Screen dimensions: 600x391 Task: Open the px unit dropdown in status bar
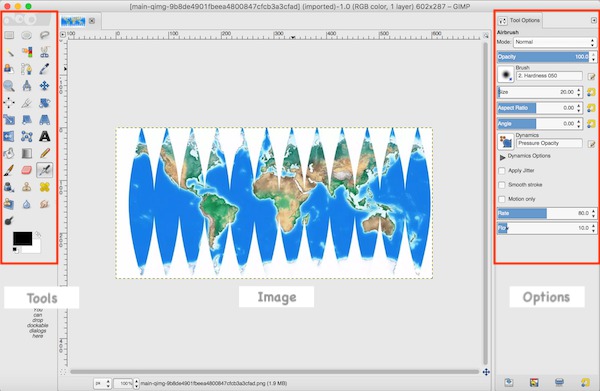(x=103, y=383)
